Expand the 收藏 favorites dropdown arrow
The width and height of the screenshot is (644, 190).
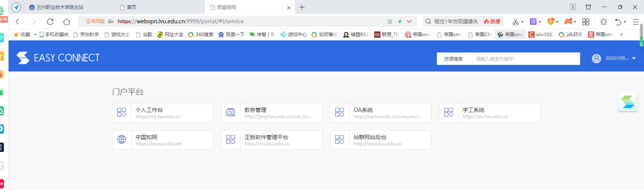(35, 35)
